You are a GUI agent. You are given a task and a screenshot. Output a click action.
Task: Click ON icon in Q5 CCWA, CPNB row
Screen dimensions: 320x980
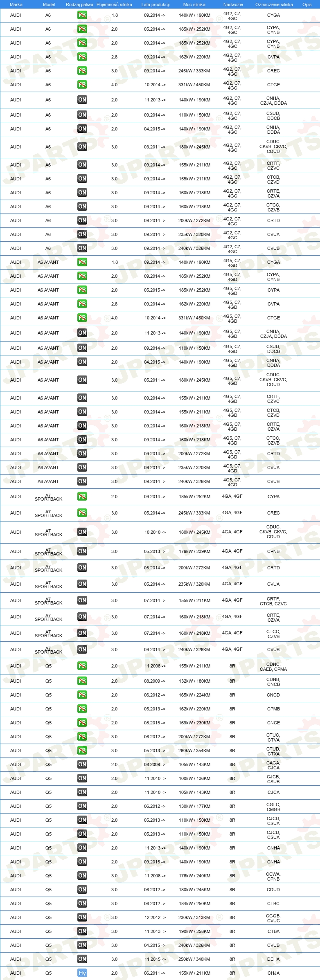(x=82, y=876)
